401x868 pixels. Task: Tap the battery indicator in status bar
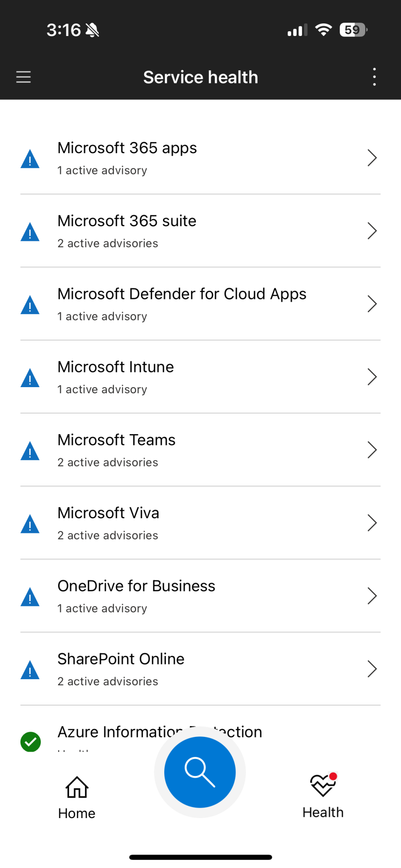353,30
